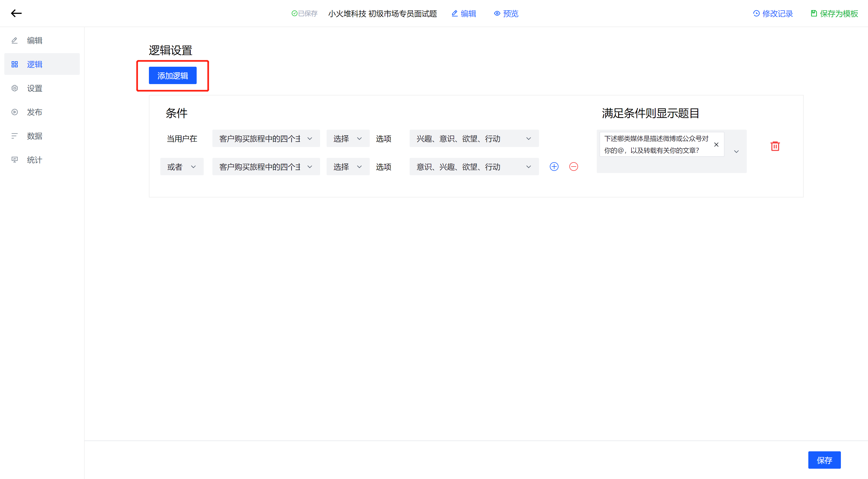Click the blue plus add-condition icon

554,167
